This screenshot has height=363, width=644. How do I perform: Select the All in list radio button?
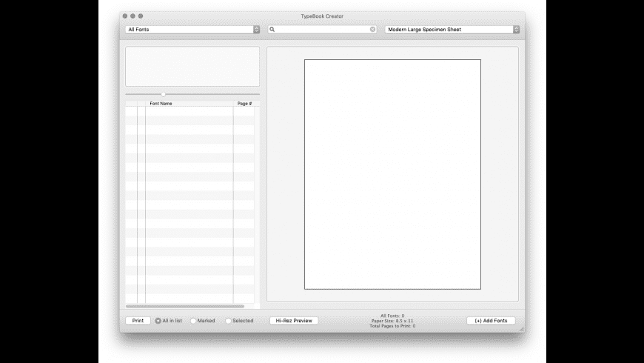158,321
